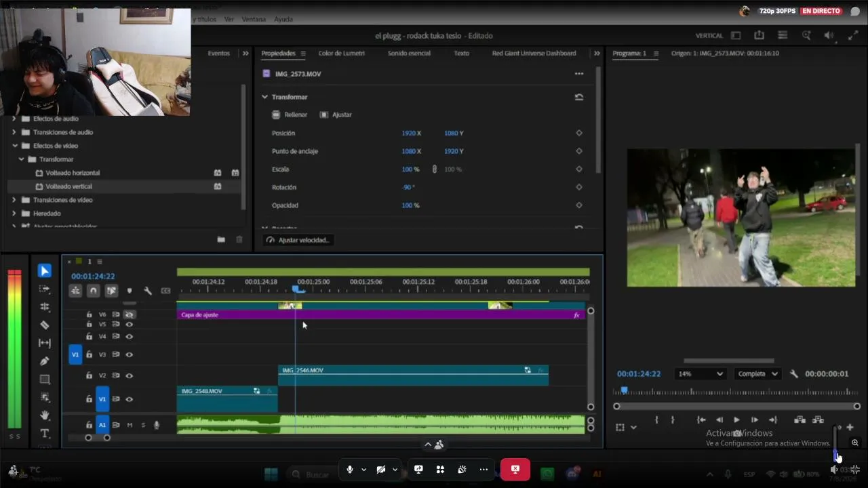Step back one frame in Program monitor
This screenshot has width=868, height=488.
(x=719, y=420)
